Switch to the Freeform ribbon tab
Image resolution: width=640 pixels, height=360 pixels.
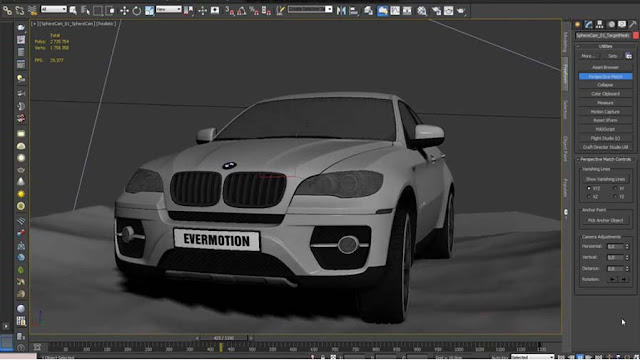[565, 73]
